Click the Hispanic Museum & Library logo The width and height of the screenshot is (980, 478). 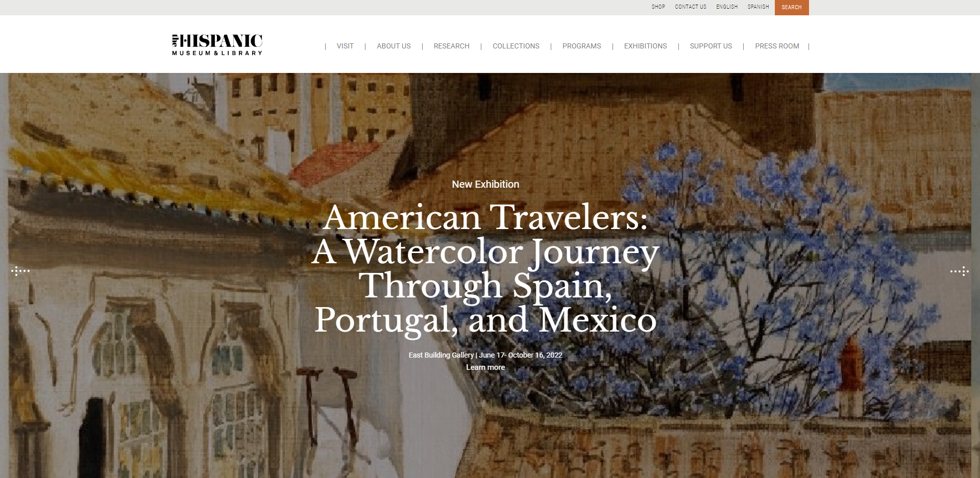pyautogui.click(x=217, y=45)
